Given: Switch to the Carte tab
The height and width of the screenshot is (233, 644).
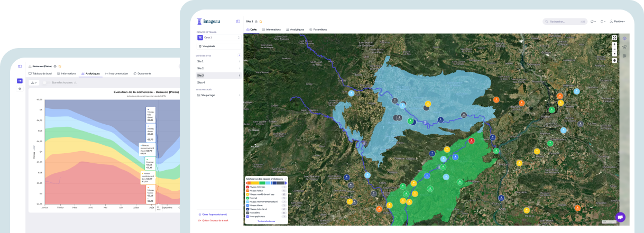Looking at the screenshot, I should pos(252,30).
